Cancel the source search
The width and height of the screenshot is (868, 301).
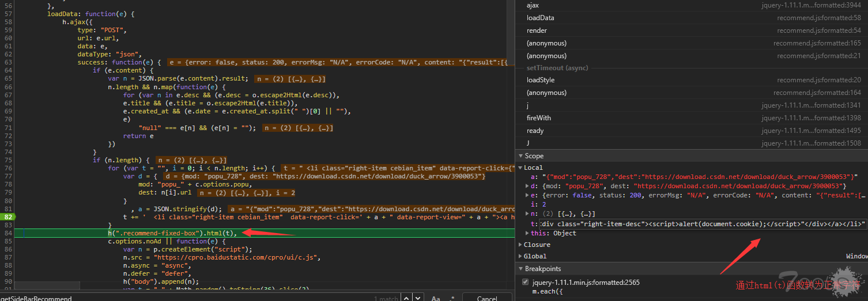point(487,298)
